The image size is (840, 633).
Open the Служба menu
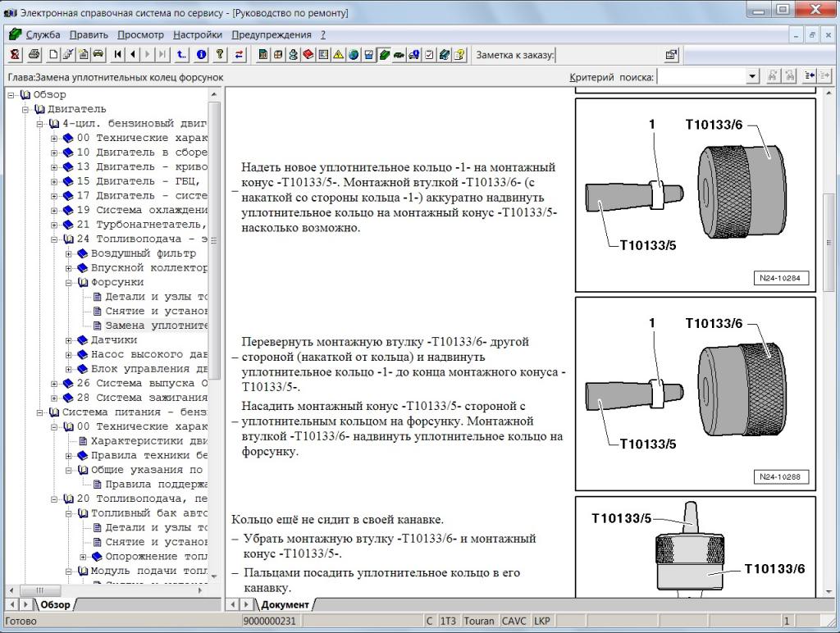click(x=43, y=34)
